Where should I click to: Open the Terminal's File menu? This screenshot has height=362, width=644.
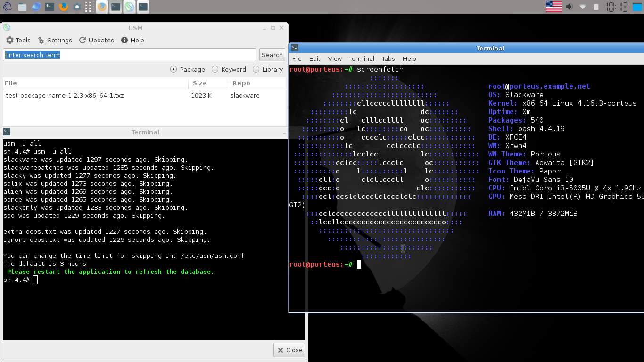[x=297, y=58]
